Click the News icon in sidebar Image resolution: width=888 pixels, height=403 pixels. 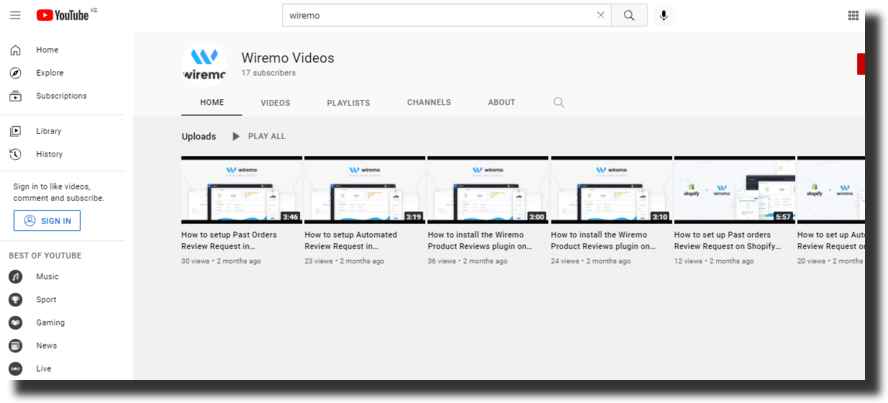(x=15, y=346)
